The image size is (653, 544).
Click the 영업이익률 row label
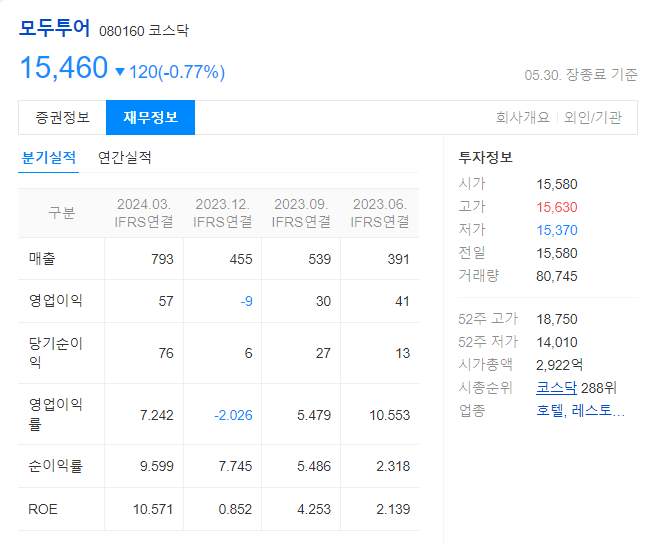click(x=55, y=414)
